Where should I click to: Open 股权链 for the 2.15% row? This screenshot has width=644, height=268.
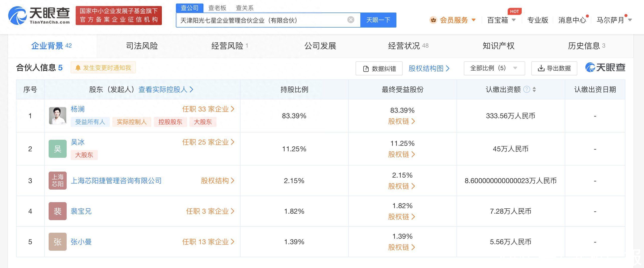[402, 186]
